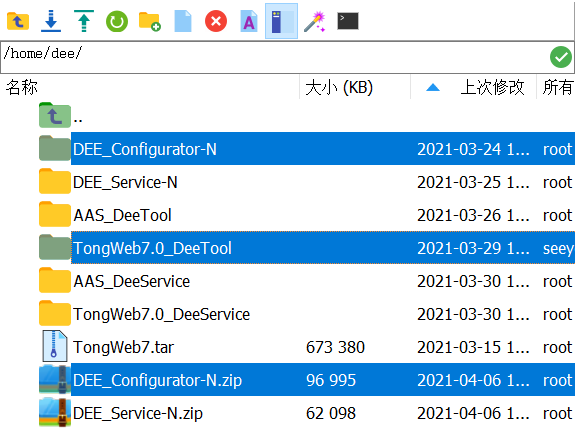Click the download selected files icon
The height and width of the screenshot is (429, 576).
coord(51,21)
